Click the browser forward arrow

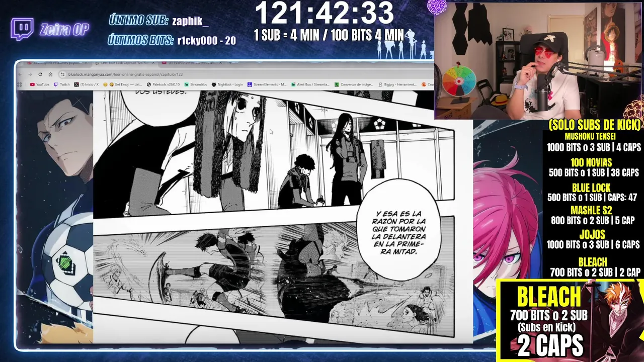(x=30, y=74)
